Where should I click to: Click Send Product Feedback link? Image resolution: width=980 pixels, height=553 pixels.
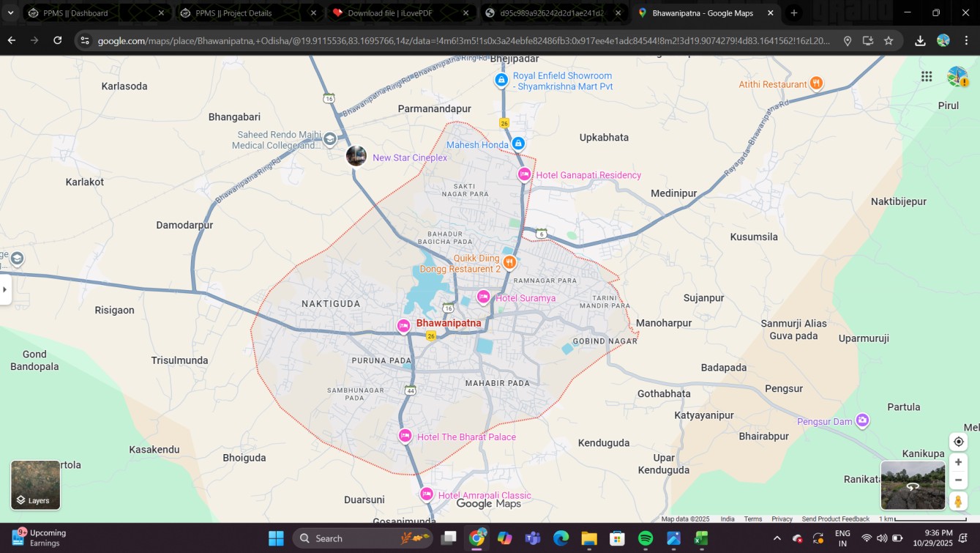point(835,519)
